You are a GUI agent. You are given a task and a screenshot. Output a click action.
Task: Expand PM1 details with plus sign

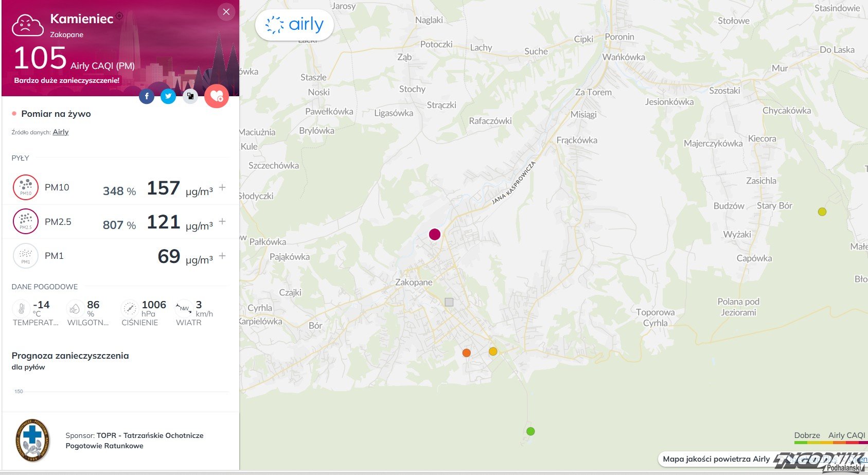(222, 256)
